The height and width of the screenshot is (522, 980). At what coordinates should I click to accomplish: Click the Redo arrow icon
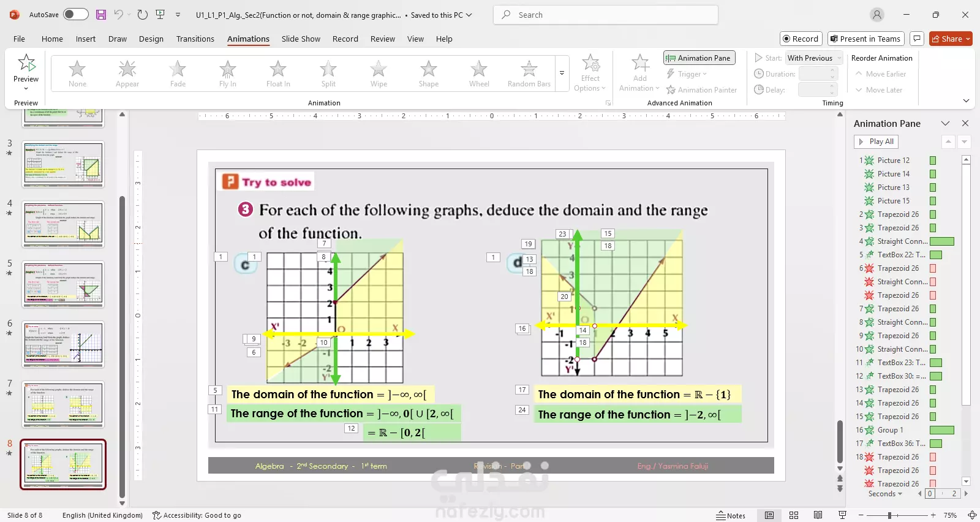tap(142, 15)
